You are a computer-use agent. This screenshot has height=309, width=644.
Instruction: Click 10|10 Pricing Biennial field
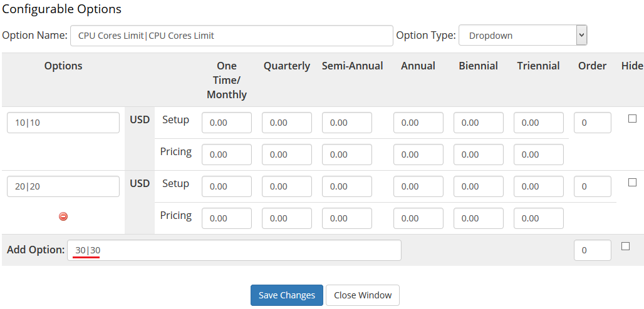tap(479, 154)
